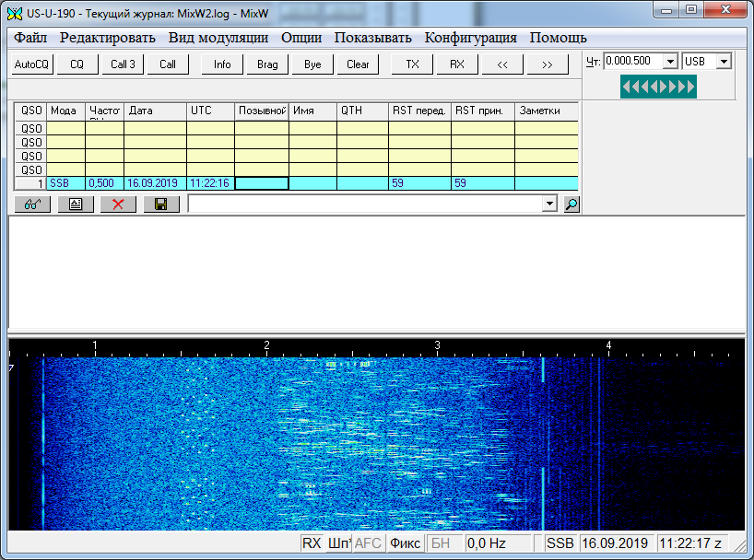Delete QSO using the red X button

point(118,204)
